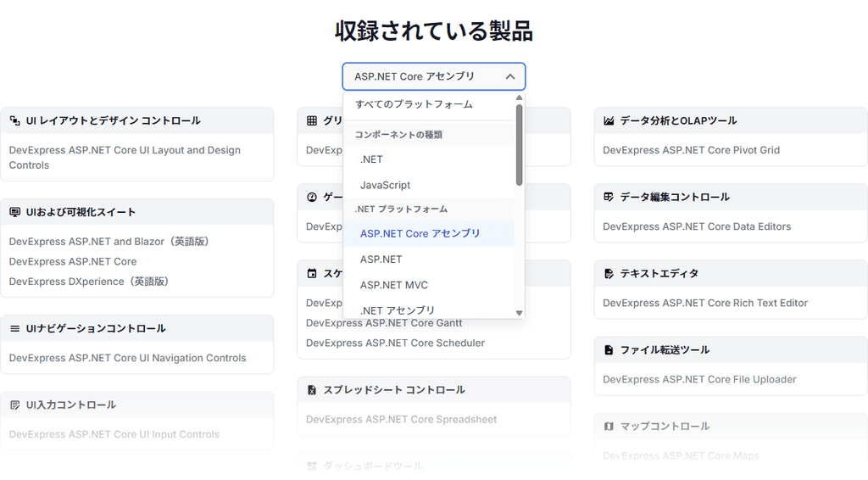
Task: Click the テキストエディタ heading
Action: [x=659, y=273]
